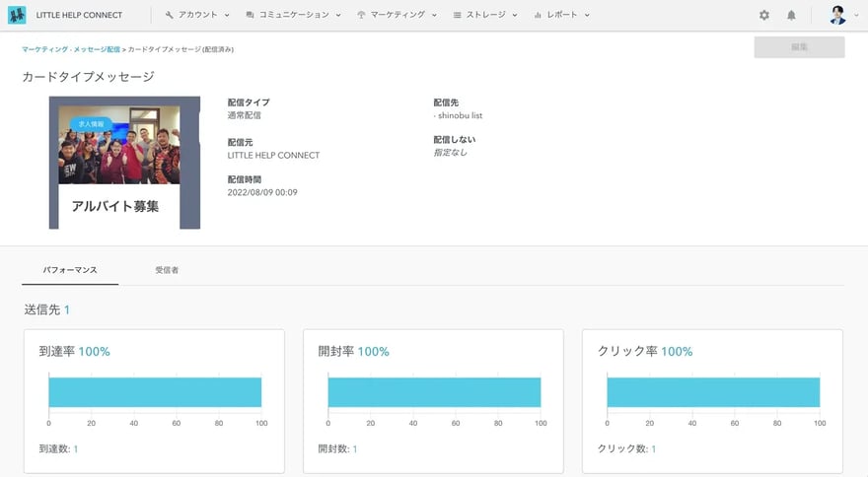Click the アルバイト募集 card preview thumbnail
The width and height of the screenshot is (868, 477).
pos(124,163)
